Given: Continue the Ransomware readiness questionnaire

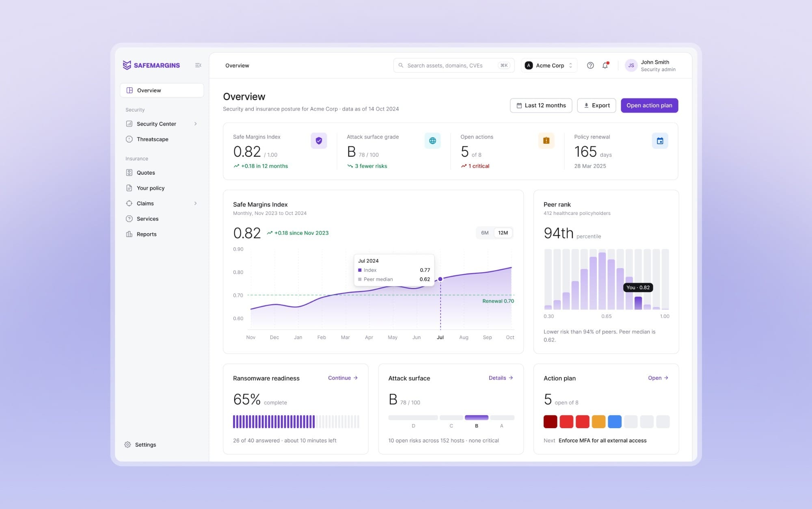Looking at the screenshot, I should 343,378.
